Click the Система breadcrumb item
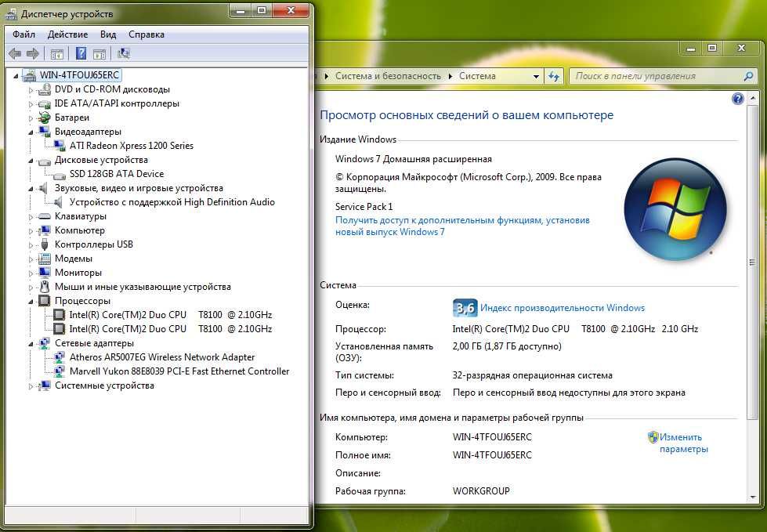 pos(477,76)
